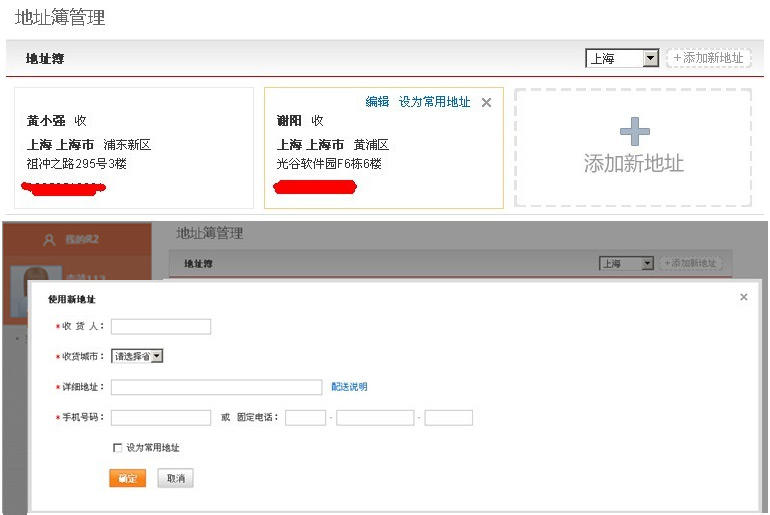Click the large plus icon to add address

tap(634, 132)
